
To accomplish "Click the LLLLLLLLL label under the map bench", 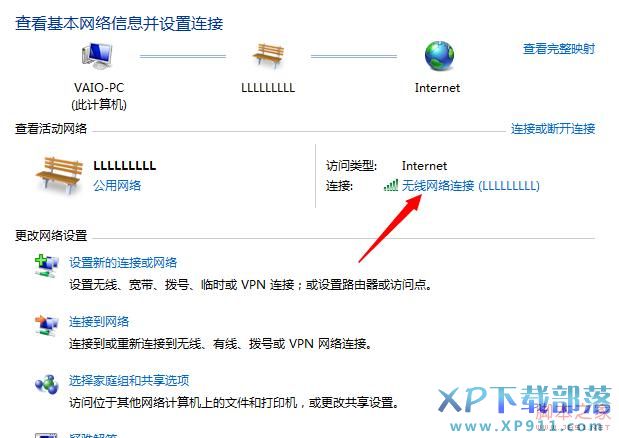I will point(268,88).
